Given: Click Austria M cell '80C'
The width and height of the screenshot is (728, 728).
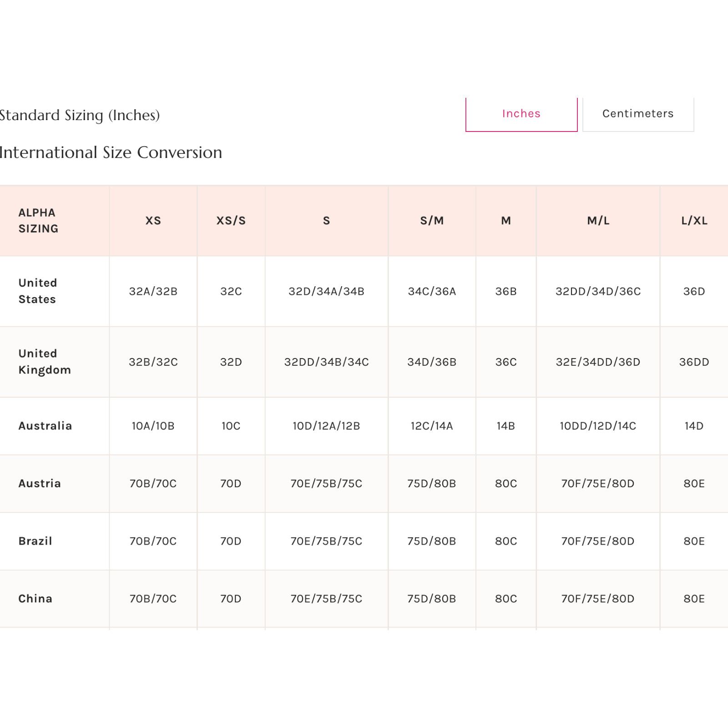Looking at the screenshot, I should (x=506, y=484).
